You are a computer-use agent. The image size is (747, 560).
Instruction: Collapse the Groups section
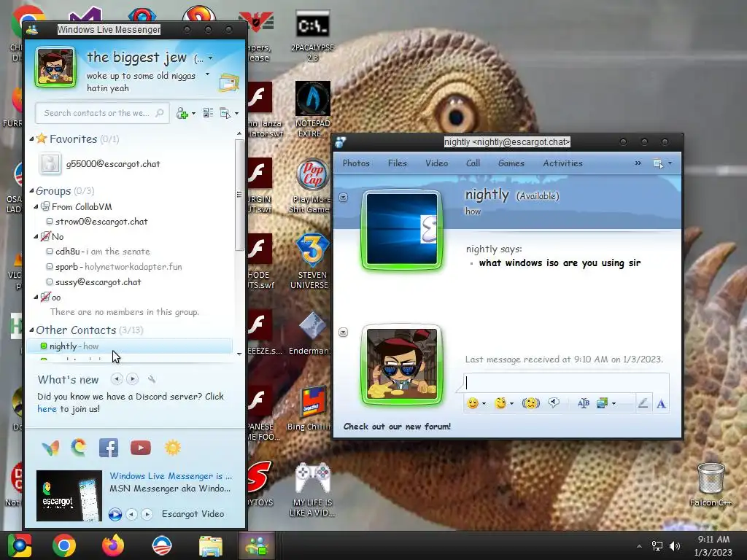pos(31,190)
